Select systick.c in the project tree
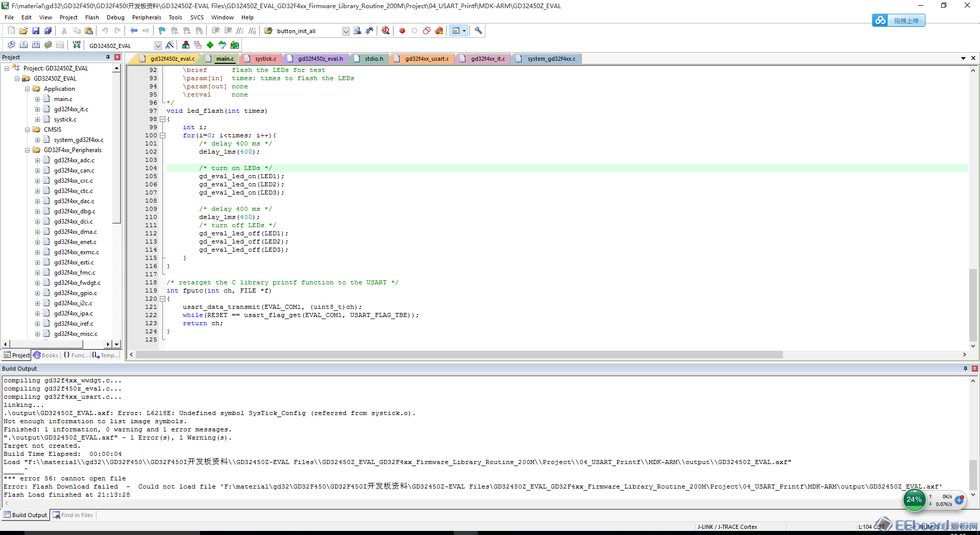Image resolution: width=980 pixels, height=535 pixels. point(65,119)
